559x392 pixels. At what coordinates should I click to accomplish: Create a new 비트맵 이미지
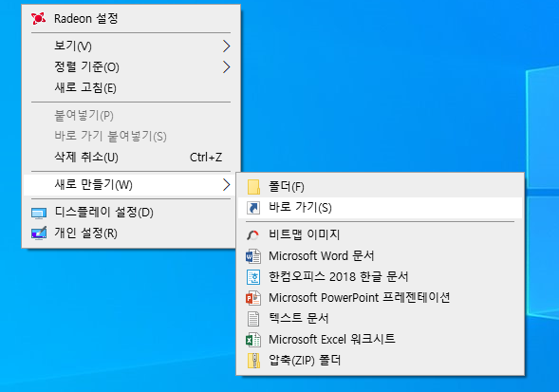(380, 235)
